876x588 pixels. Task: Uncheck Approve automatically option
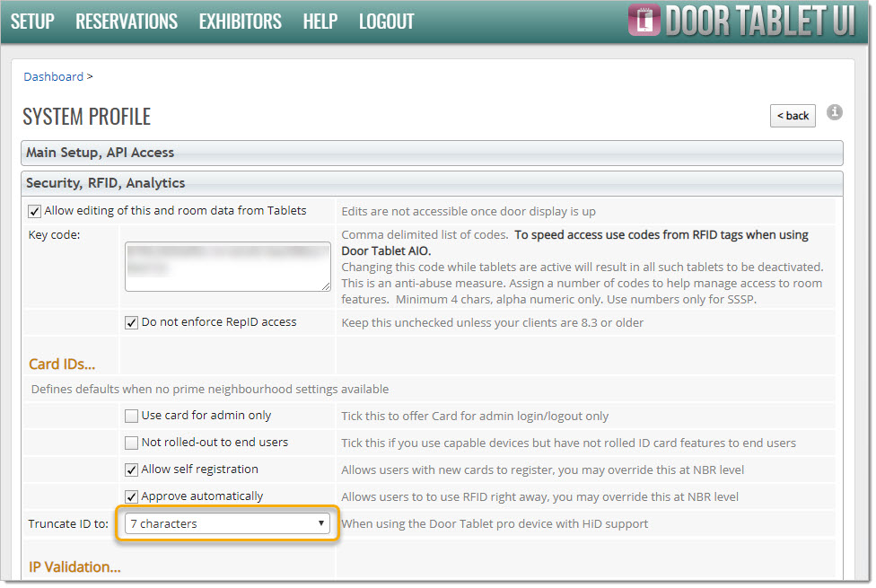pyautogui.click(x=132, y=497)
